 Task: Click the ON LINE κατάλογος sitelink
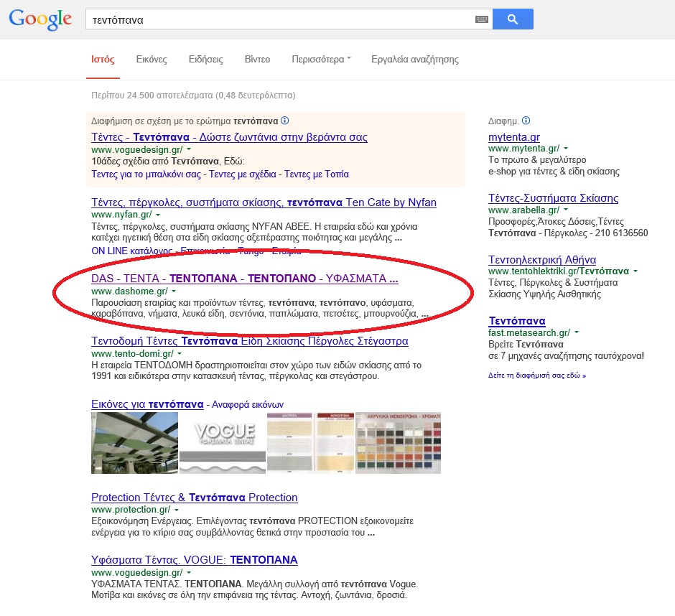coord(132,251)
